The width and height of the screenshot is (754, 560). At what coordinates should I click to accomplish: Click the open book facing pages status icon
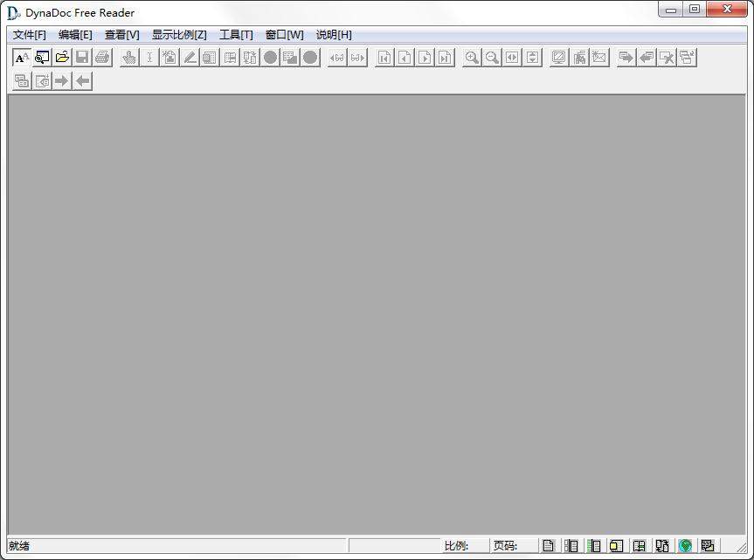click(x=639, y=545)
